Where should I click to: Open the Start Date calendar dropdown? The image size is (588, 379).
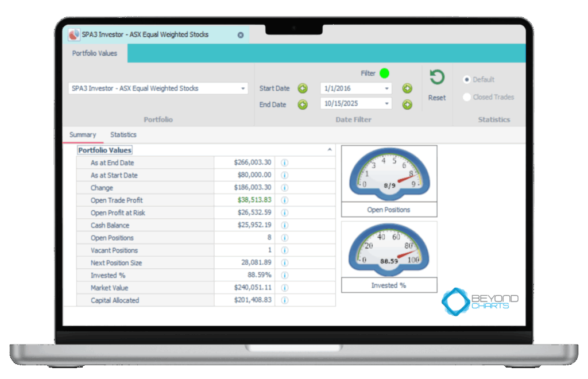pyautogui.click(x=387, y=88)
